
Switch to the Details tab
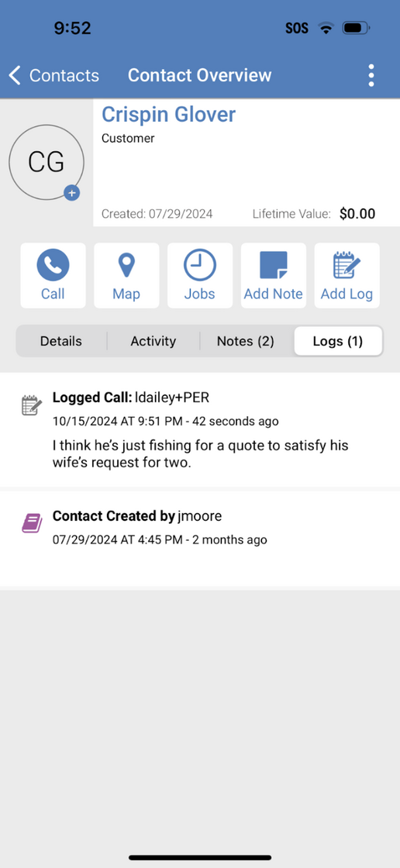click(61, 341)
